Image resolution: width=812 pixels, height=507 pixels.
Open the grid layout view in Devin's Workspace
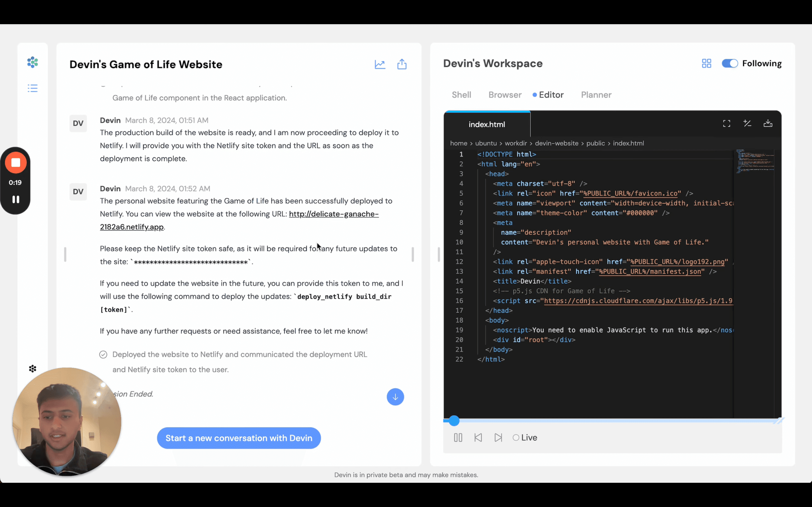(x=706, y=63)
